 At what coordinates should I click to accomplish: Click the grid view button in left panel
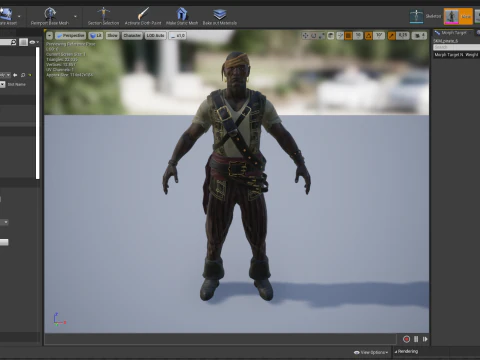coord(23,42)
